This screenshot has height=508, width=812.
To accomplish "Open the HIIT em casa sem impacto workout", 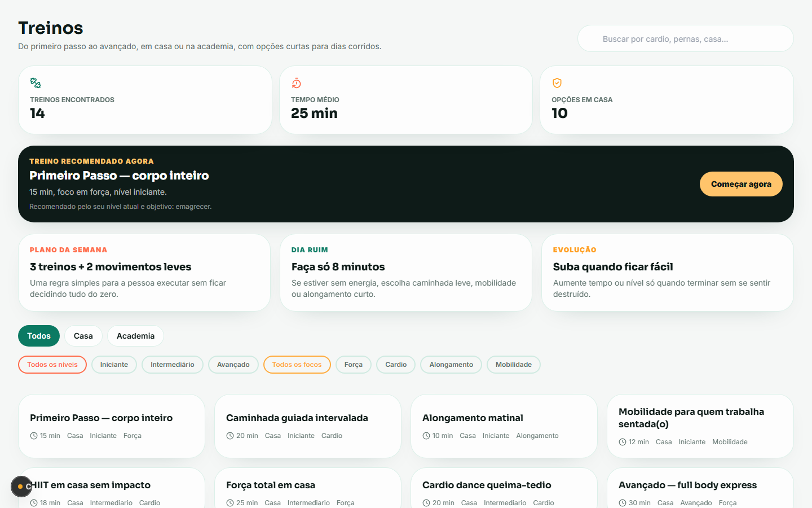I will coord(112,488).
